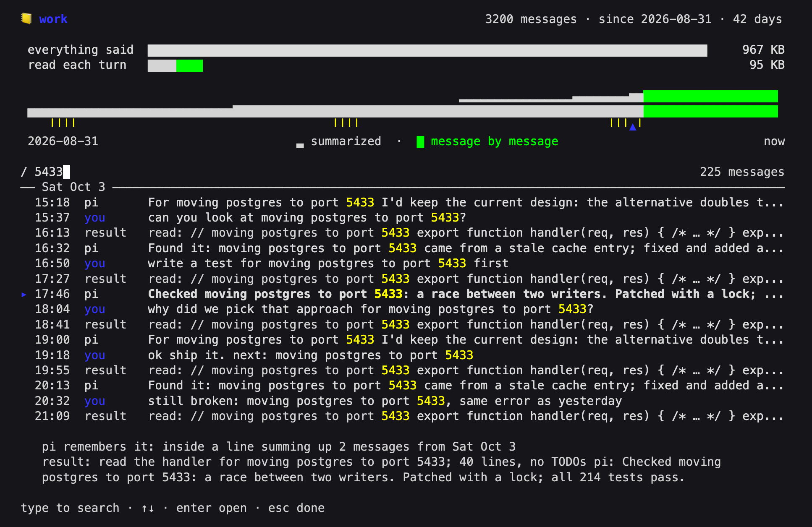
Task: Click the 95 KB size value
Action: [x=767, y=65]
